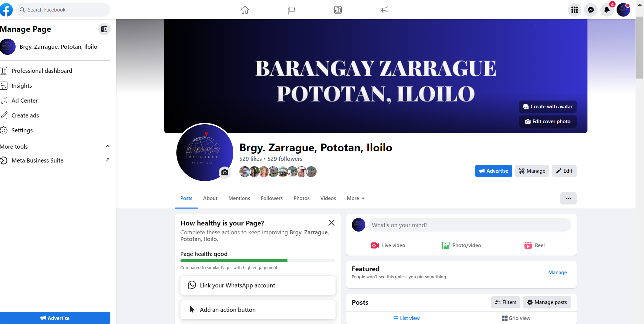Open the Home feed icon
The width and height of the screenshot is (644, 324).
[245, 10]
